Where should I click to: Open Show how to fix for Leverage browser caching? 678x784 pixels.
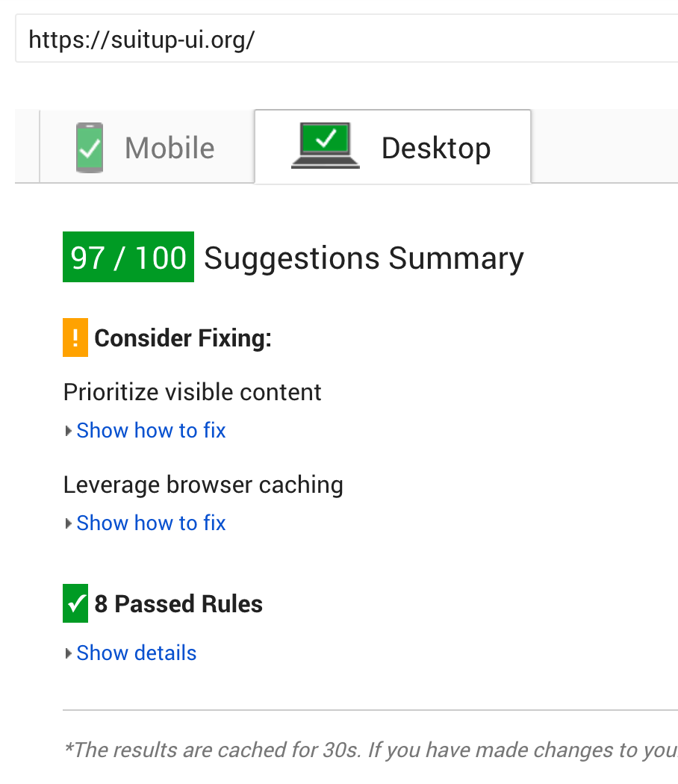click(151, 523)
